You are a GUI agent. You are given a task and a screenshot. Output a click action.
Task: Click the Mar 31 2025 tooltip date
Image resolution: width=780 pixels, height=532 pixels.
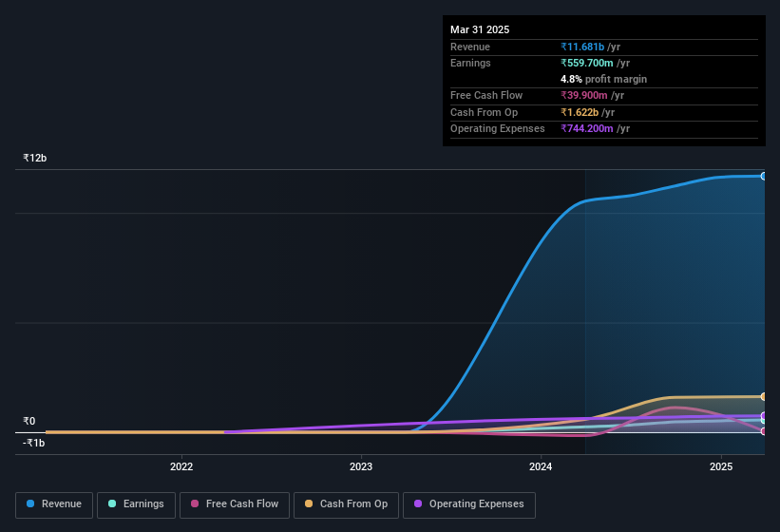[x=480, y=29]
